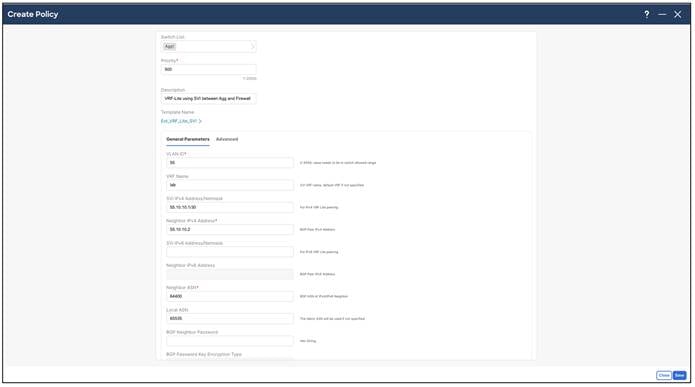Edit the Description field about VRF-Lite
This screenshot has height=387, width=695.
point(208,98)
